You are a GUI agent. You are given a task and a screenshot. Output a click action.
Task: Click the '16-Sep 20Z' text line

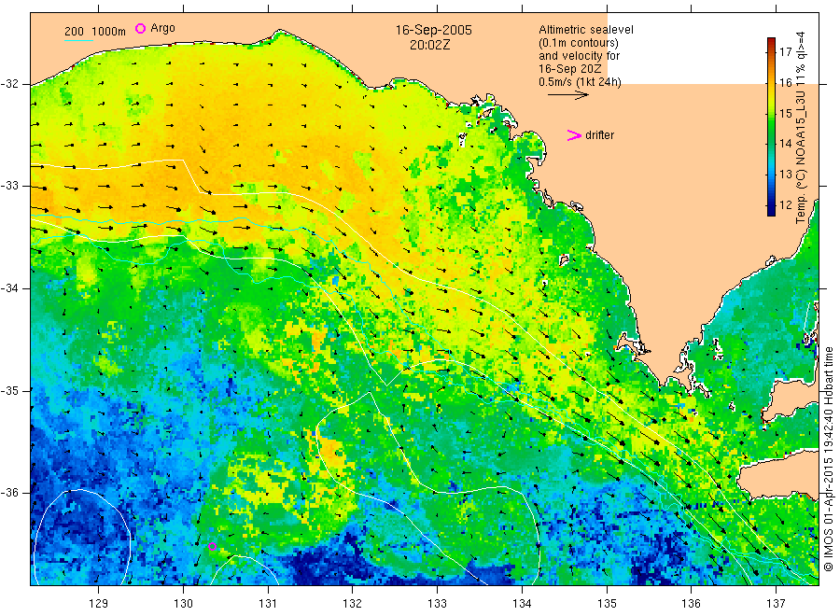[570, 69]
